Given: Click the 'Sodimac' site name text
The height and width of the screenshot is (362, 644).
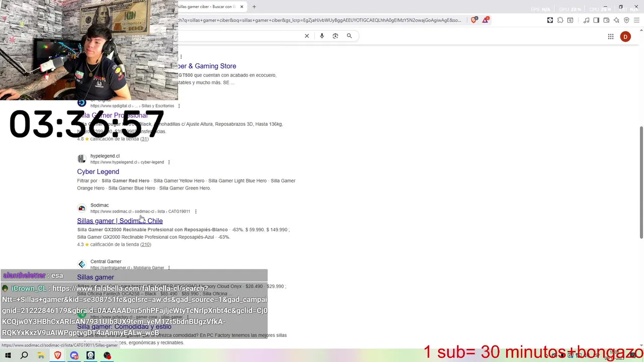Looking at the screenshot, I should point(100,205).
